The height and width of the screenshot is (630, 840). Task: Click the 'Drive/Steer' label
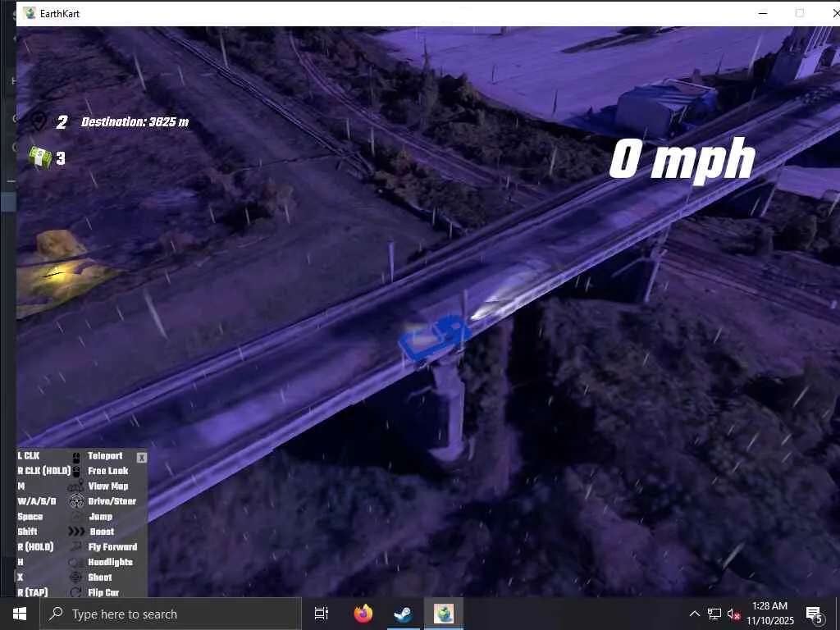point(112,501)
